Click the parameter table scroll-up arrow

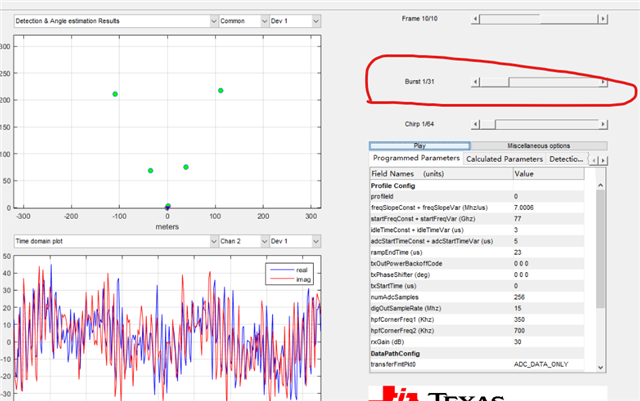[600, 185]
